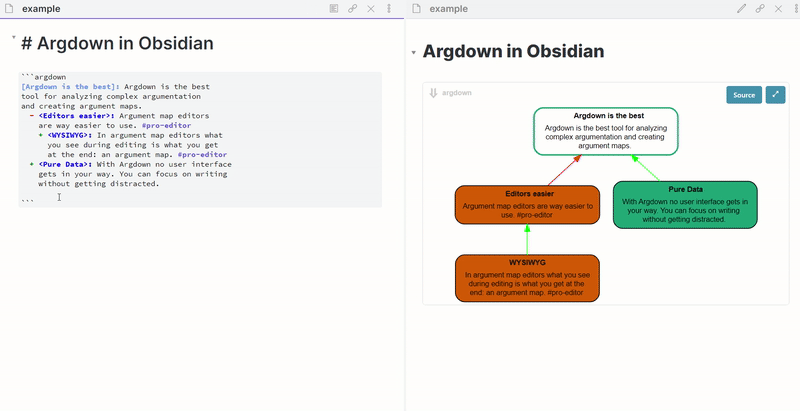Click the argdown logo arrow icon
This screenshot has height=411, width=800.
click(433, 93)
